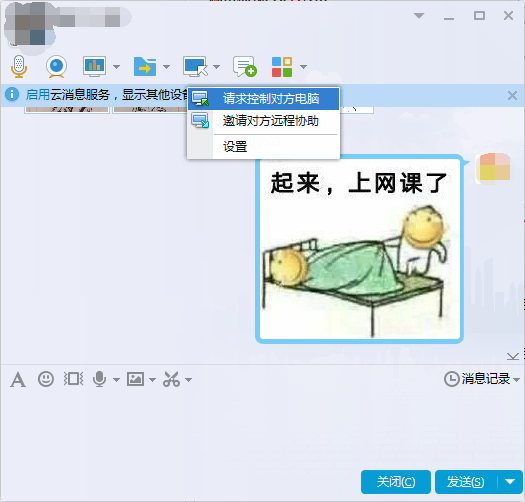Click the 关闭(C) button
This screenshot has width=525, height=502.
(396, 482)
